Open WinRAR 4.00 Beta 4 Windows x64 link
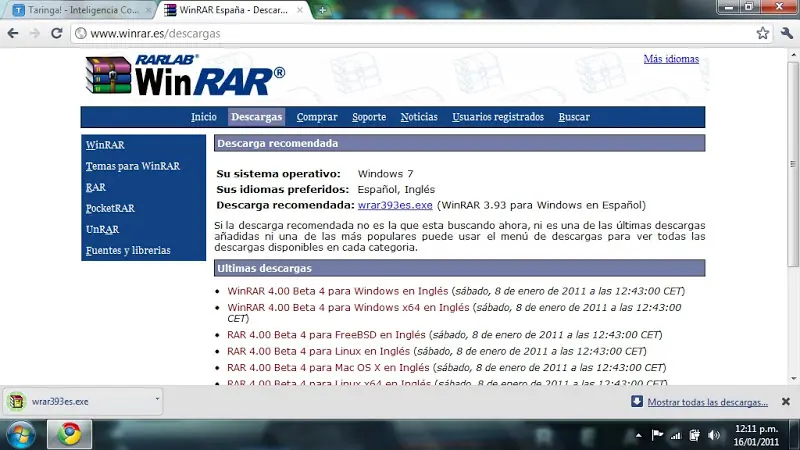The height and width of the screenshot is (450, 800). pos(348,307)
